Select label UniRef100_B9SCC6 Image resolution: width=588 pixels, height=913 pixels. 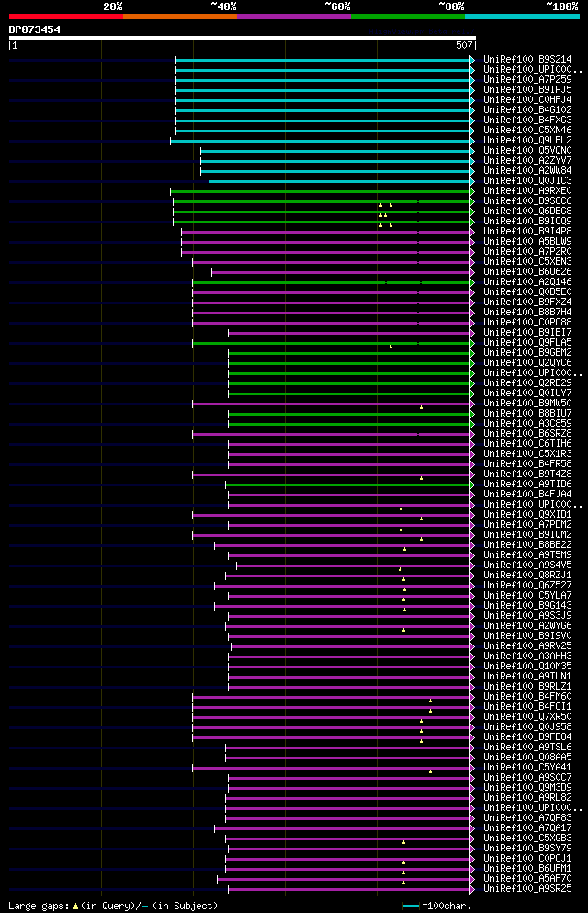(527, 200)
